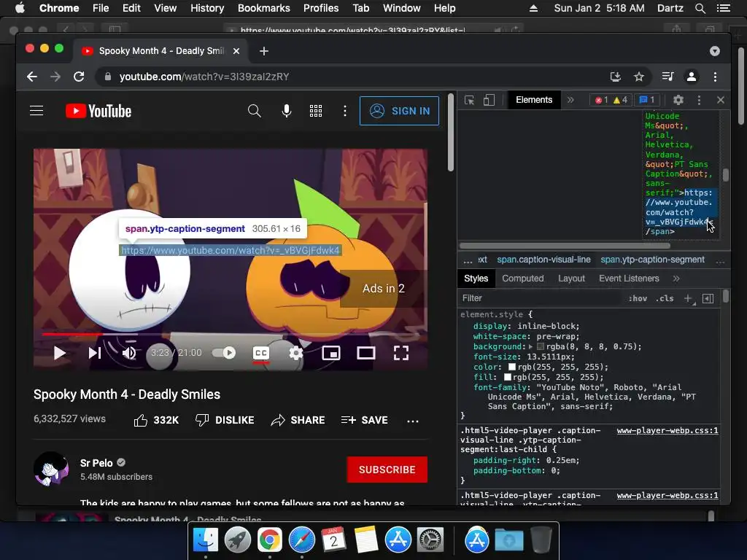Toggle the autoplay switch in the player
The width and height of the screenshot is (747, 560).
click(224, 353)
